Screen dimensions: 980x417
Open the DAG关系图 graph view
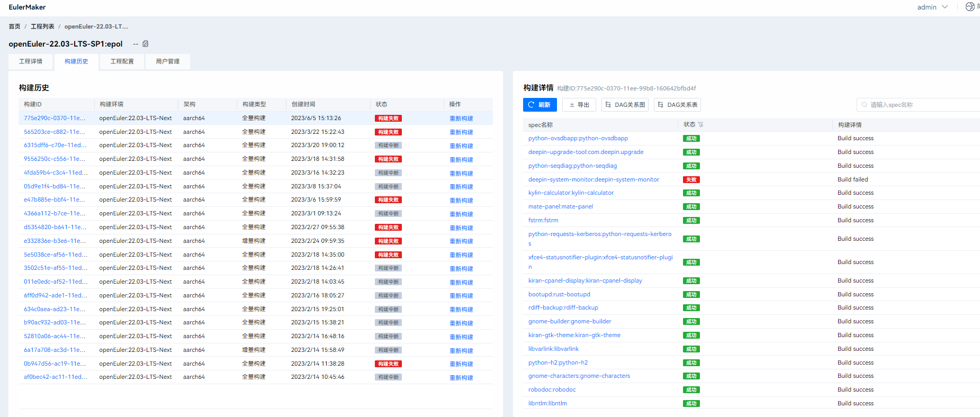(625, 105)
